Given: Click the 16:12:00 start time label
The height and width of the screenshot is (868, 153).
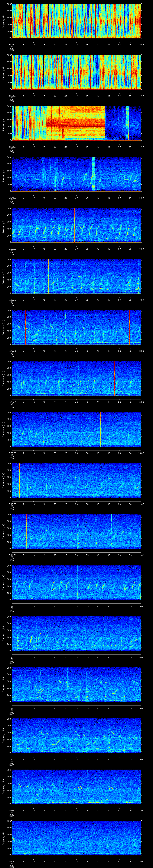Looking at the screenshot, I should point(12,606).
